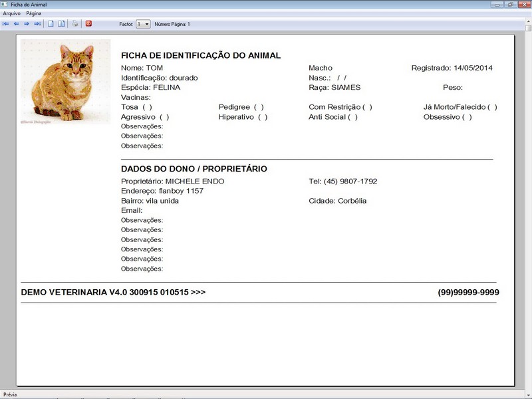Jump to last page arrow
The width and height of the screenshot is (532, 399).
[x=37, y=24]
